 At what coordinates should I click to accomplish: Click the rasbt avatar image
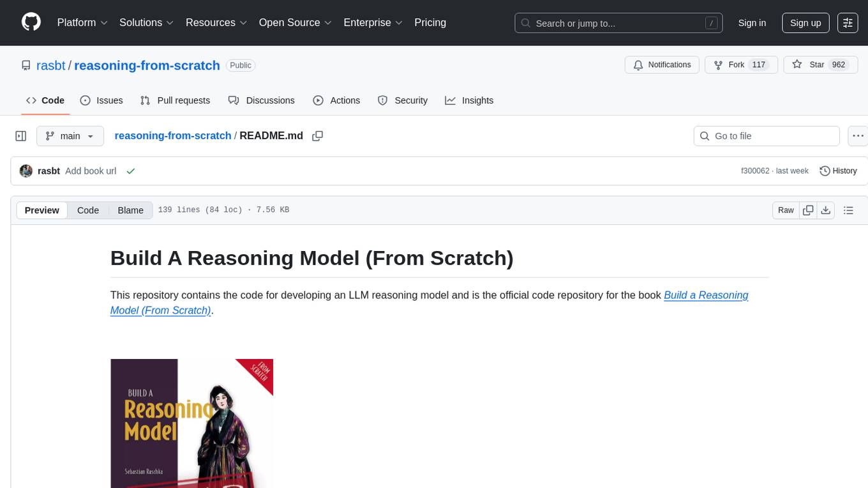(x=26, y=171)
